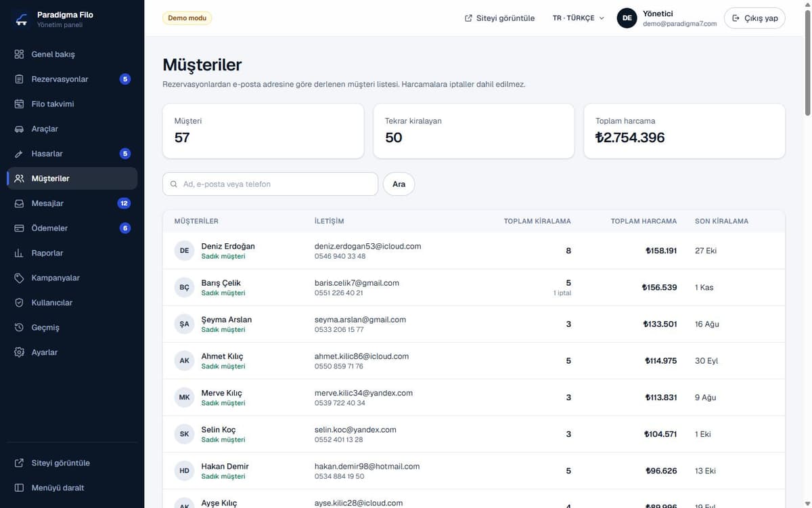Open Genel bakış dashboard icon
The width and height of the screenshot is (812, 508).
pos(19,54)
